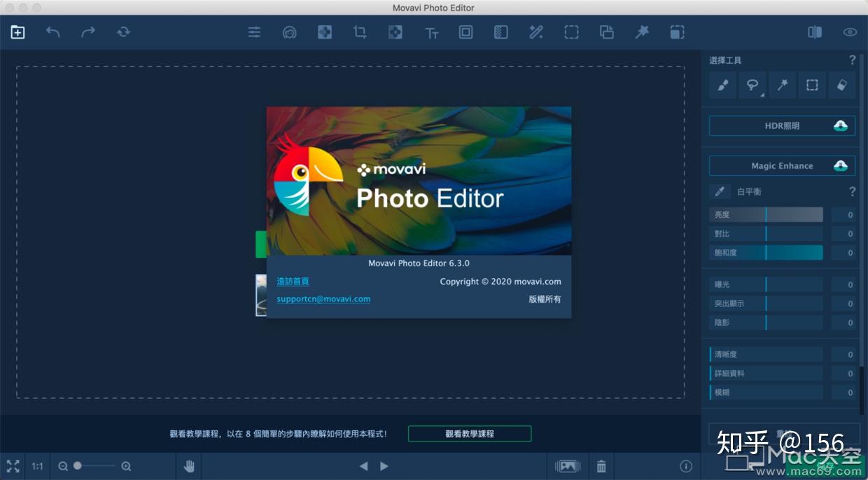Click the 亮度 value field
The height and width of the screenshot is (480, 868).
coord(843,214)
